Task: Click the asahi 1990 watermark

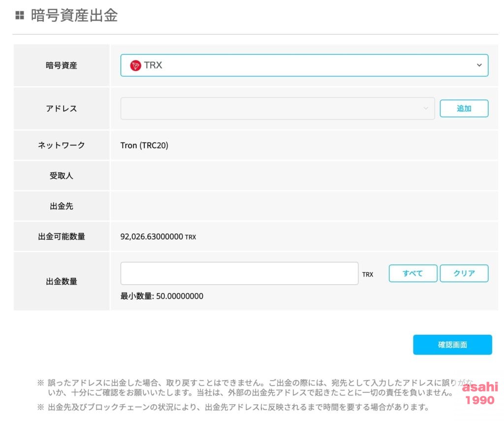Action: click(x=479, y=393)
